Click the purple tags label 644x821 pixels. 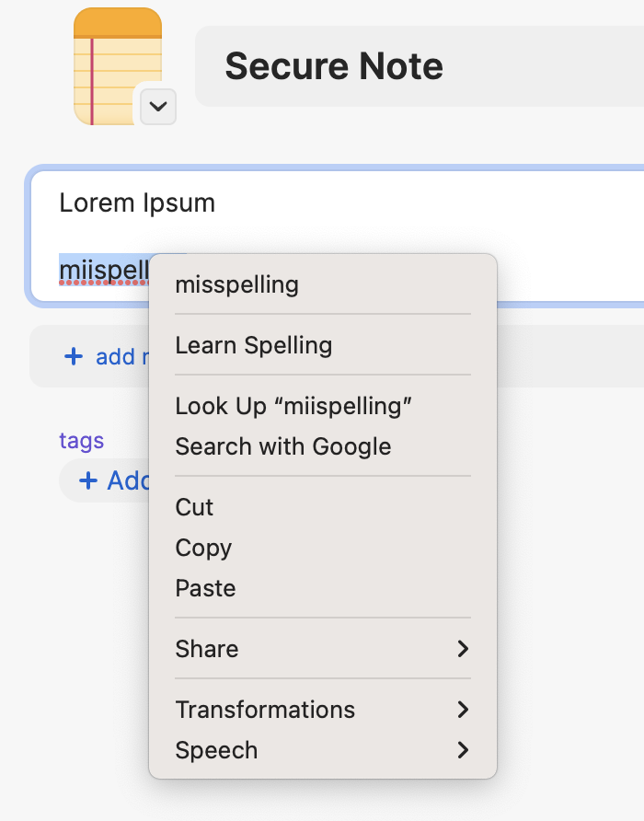82,441
